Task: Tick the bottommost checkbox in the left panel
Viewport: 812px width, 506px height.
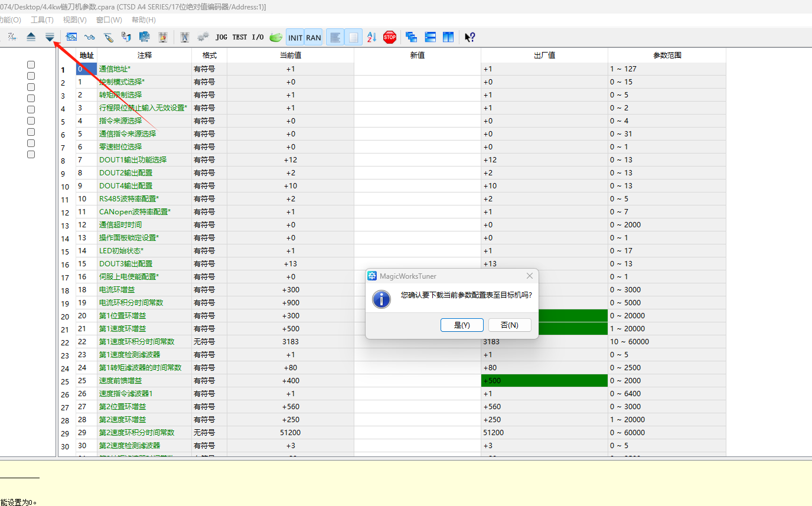Action: (x=31, y=154)
